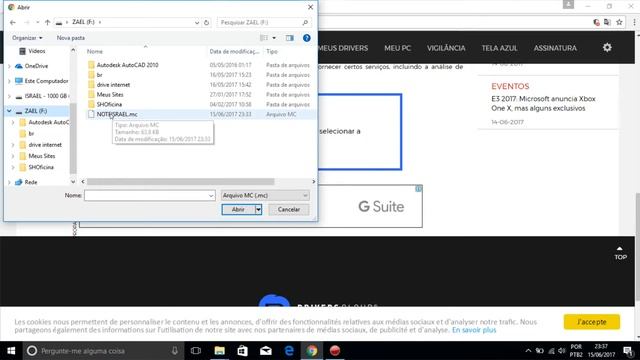Click navigation pane vertical scrollbar
This screenshot has height=360, width=640.
click(x=73, y=138)
